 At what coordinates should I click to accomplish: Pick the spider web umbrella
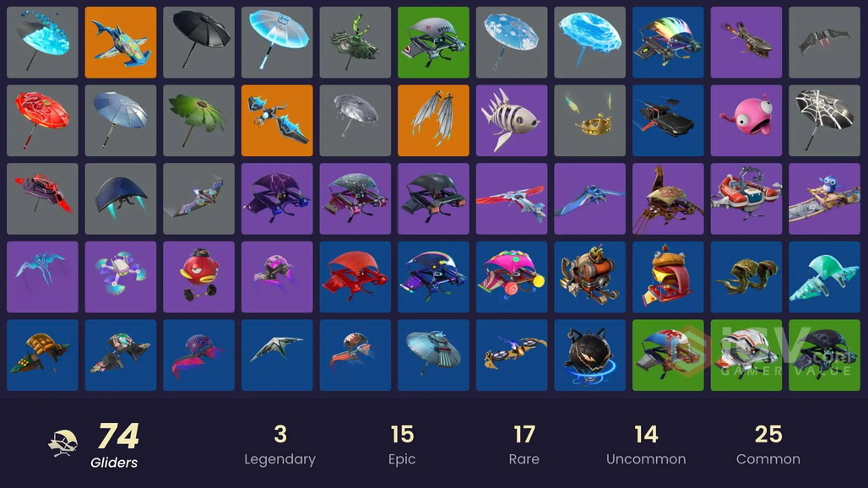coord(824,121)
